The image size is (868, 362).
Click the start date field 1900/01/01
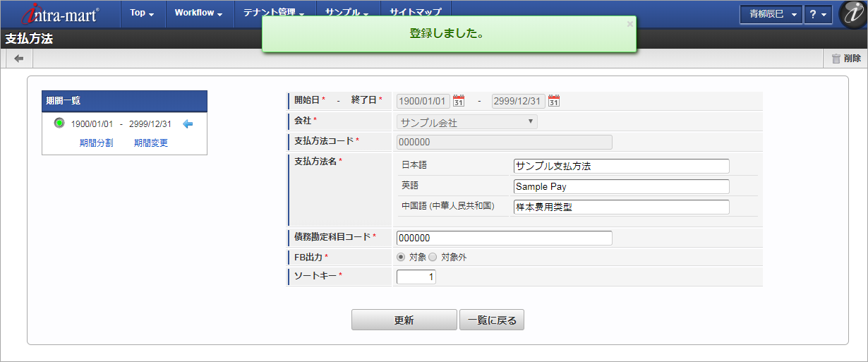(423, 101)
